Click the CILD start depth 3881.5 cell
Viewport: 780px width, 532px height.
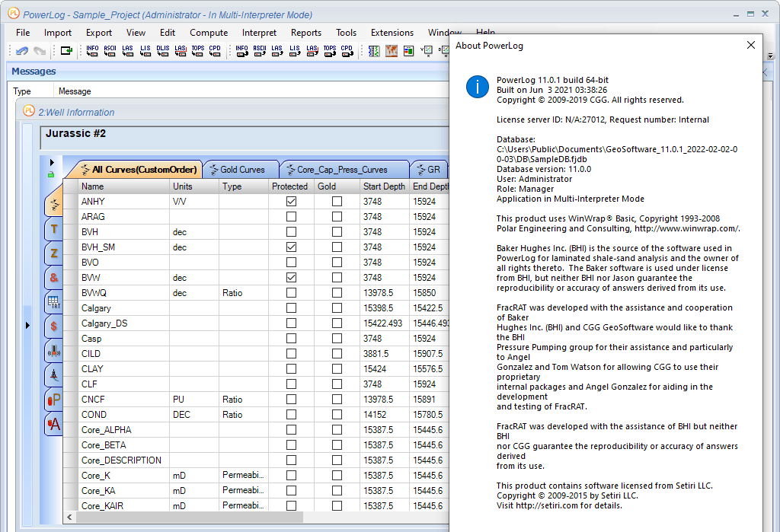tap(384, 353)
